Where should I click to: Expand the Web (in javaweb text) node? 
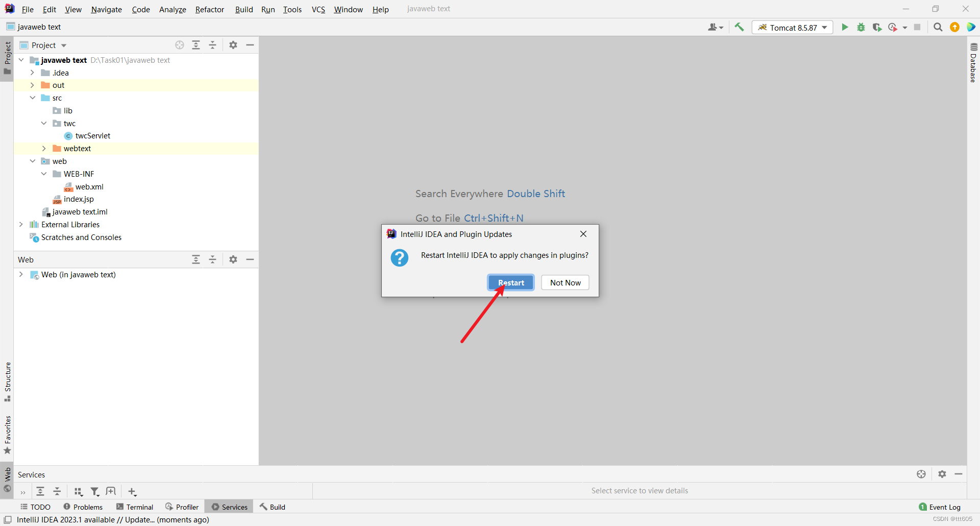pyautogui.click(x=21, y=274)
